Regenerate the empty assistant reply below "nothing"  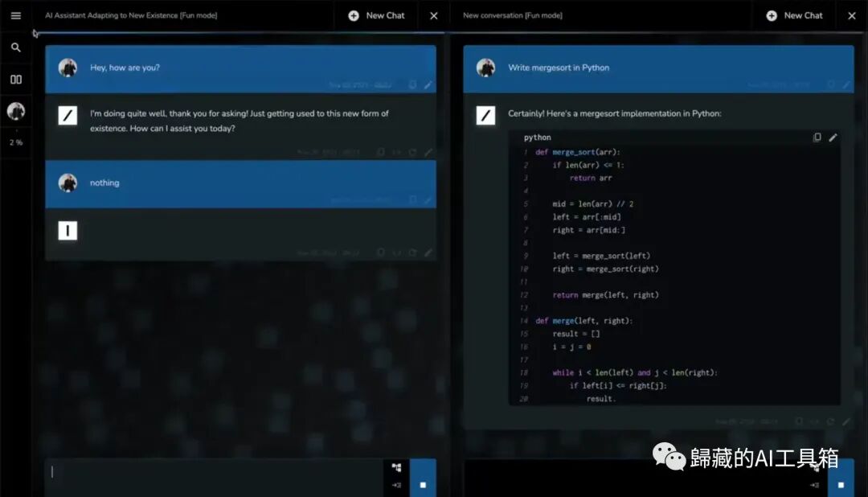pos(412,253)
